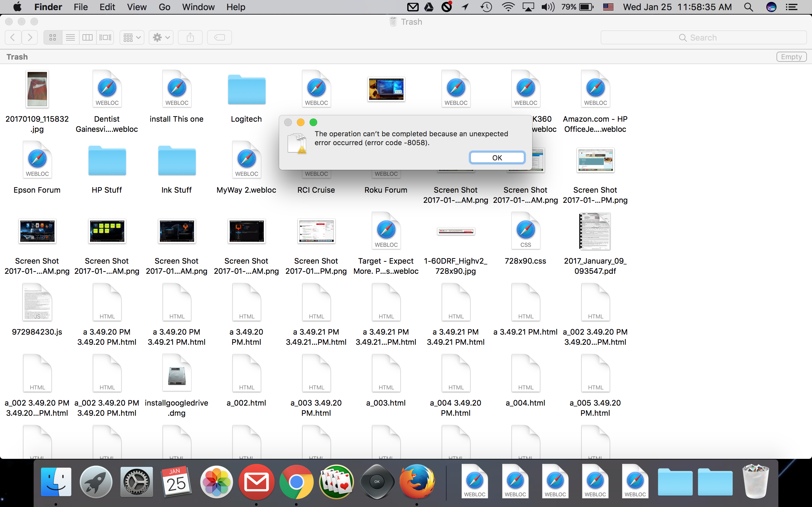Open the item arrangement dropdown
812x507 pixels.
[x=132, y=37]
